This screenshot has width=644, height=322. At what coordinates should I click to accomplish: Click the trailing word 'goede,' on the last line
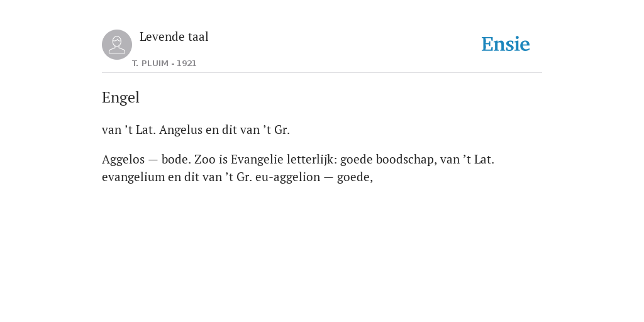[355, 177]
